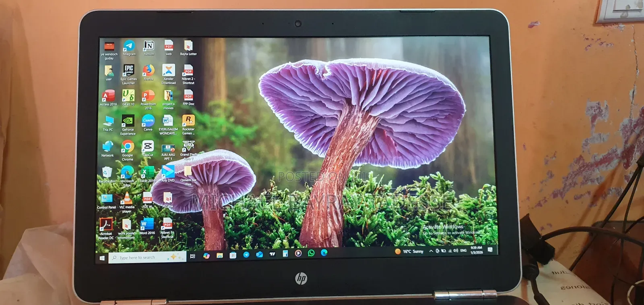Viewport: 644px width, 305px height.
Task: Launch the Word 2016 desktop shortcut
Action: click(147, 226)
